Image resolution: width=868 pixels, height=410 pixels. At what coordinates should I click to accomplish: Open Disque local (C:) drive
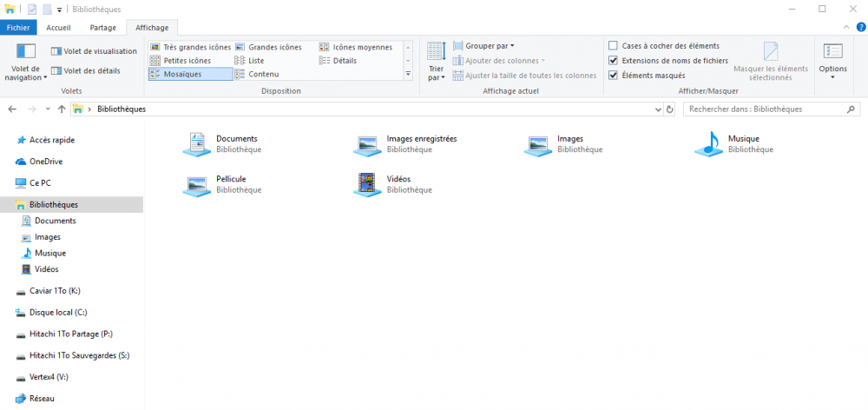[x=58, y=313]
